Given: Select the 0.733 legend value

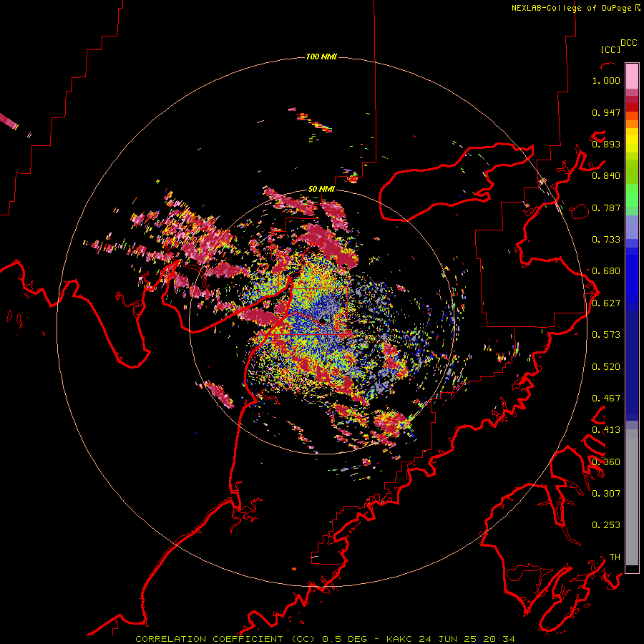Looking at the screenshot, I should [x=606, y=240].
